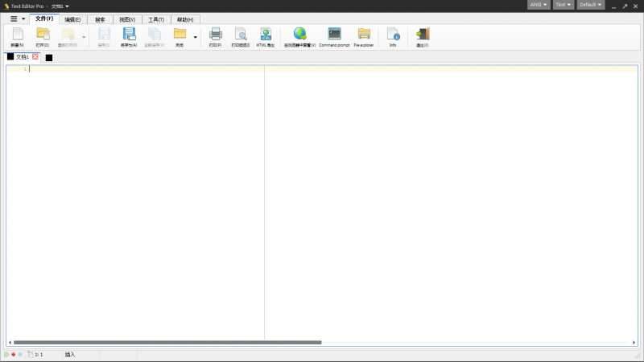This screenshot has width=644, height=362.
Task: Click the hamburger menu icon
Action: (x=14, y=19)
